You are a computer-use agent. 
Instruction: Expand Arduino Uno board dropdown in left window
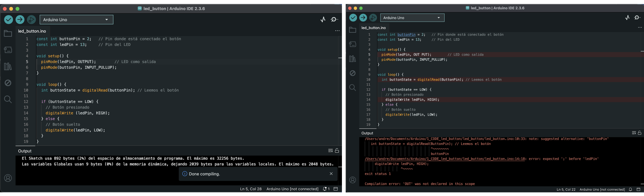click(76, 20)
